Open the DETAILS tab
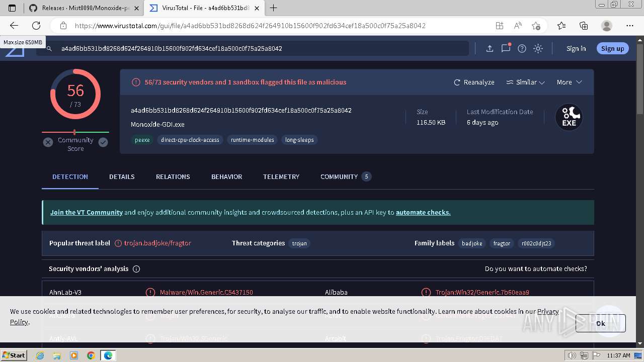 [x=122, y=176]
